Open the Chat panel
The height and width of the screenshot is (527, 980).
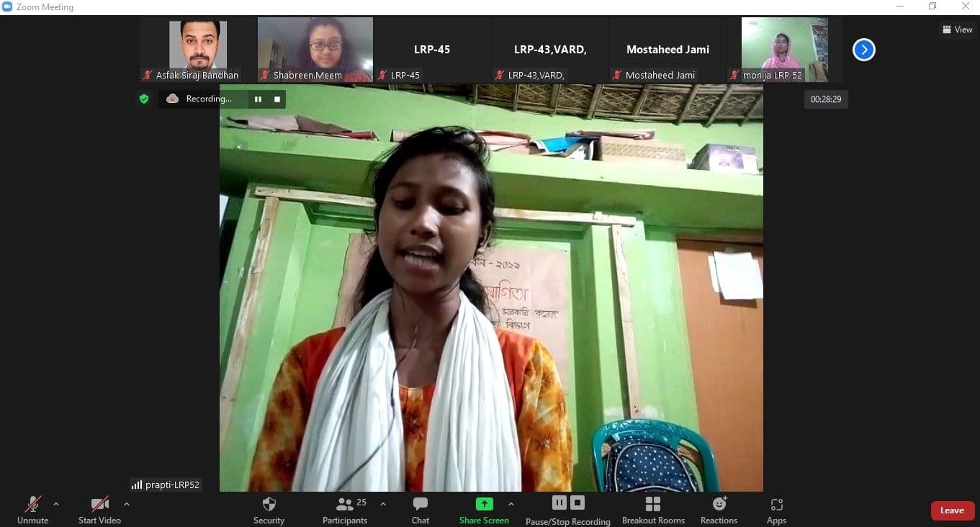coord(421,505)
